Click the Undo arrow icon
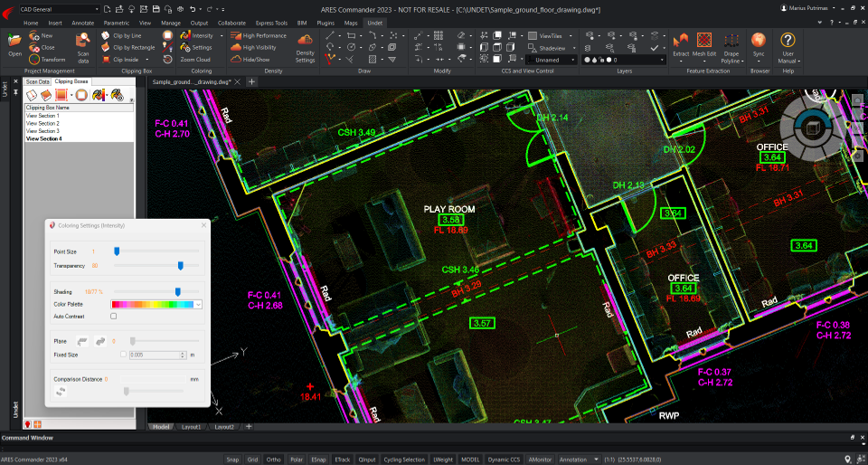This screenshot has width=868, height=465. point(192,9)
